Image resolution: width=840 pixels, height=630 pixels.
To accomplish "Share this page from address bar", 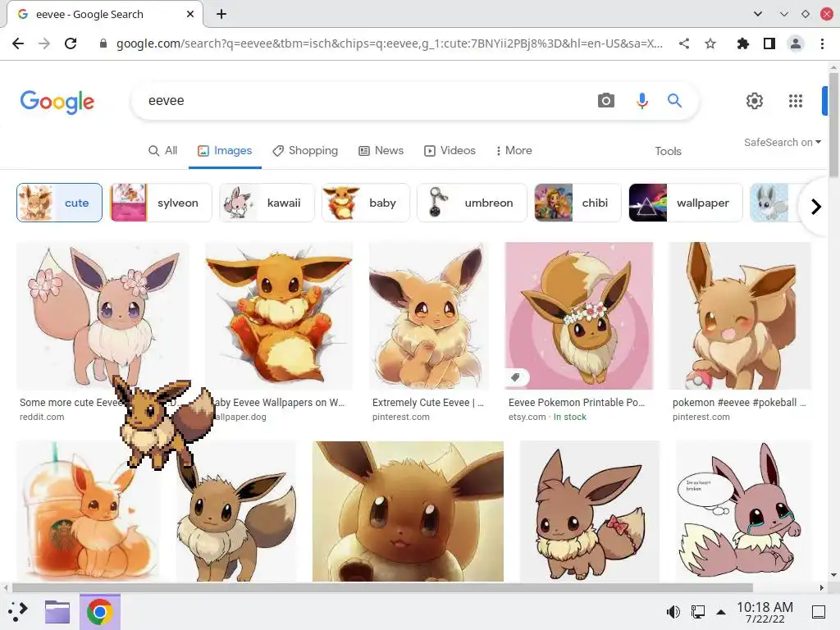I will tap(684, 43).
